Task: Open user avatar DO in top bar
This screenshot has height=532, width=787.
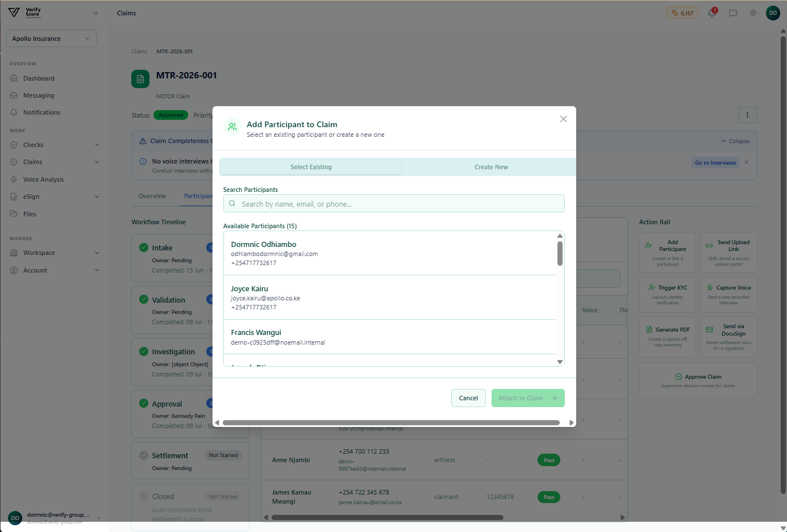Action: coord(773,13)
